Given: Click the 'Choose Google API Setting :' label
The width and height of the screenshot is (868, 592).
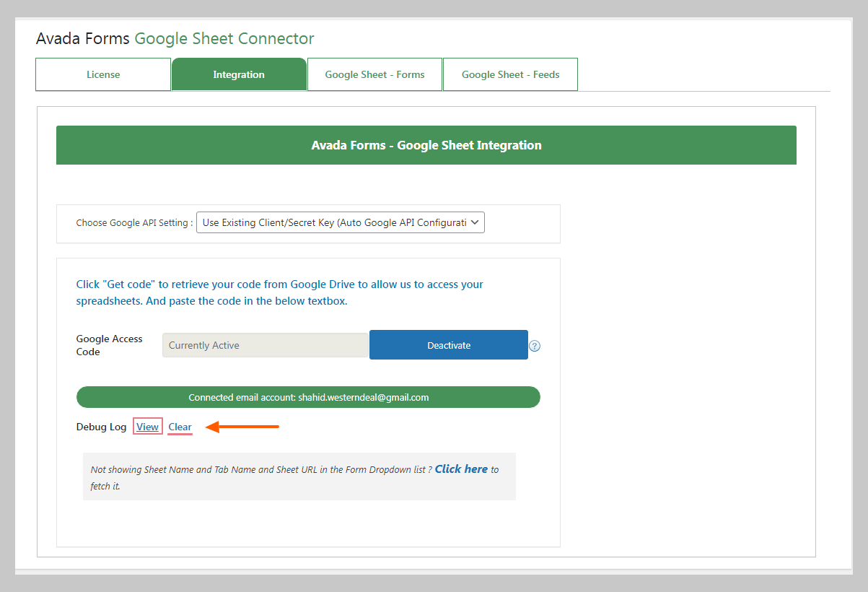Looking at the screenshot, I should coord(134,222).
